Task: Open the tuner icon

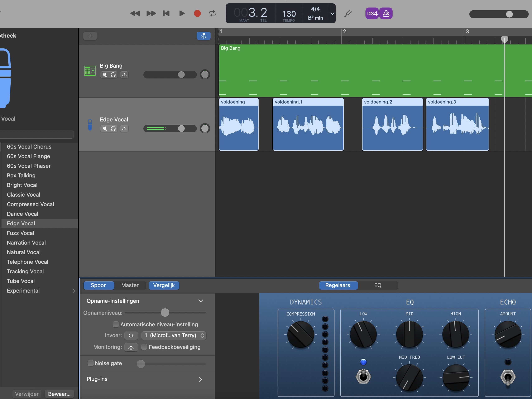Action: click(348, 14)
